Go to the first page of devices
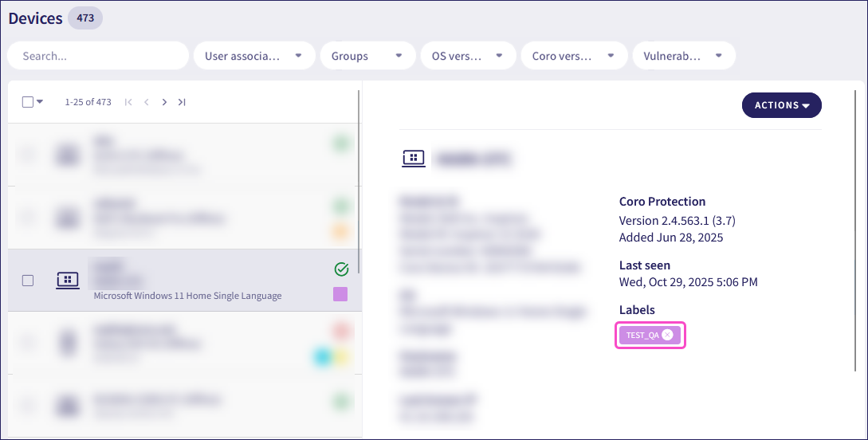 128,102
